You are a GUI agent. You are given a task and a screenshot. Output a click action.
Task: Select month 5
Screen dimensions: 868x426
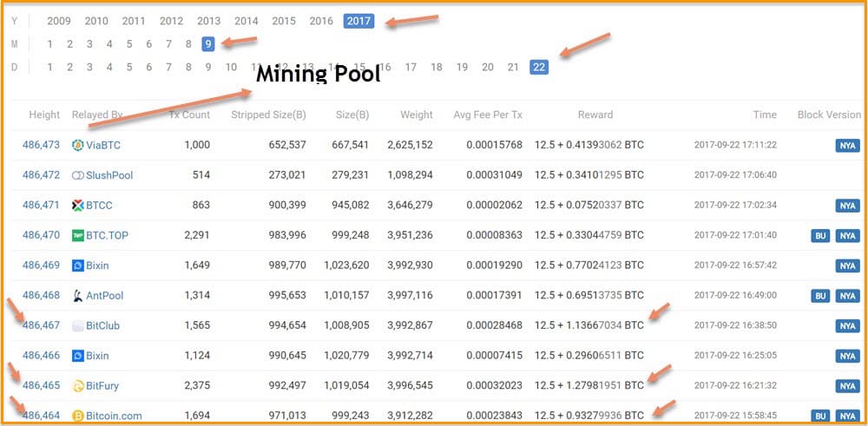tap(129, 44)
